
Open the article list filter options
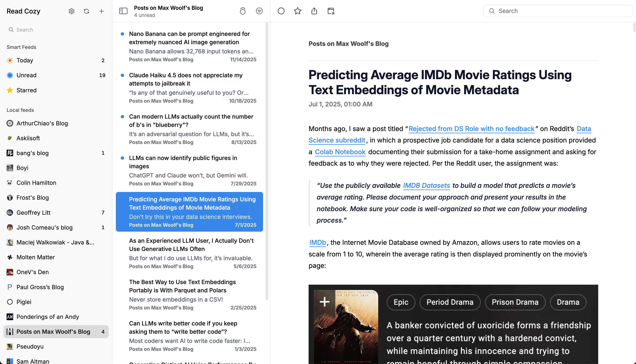coord(259,11)
